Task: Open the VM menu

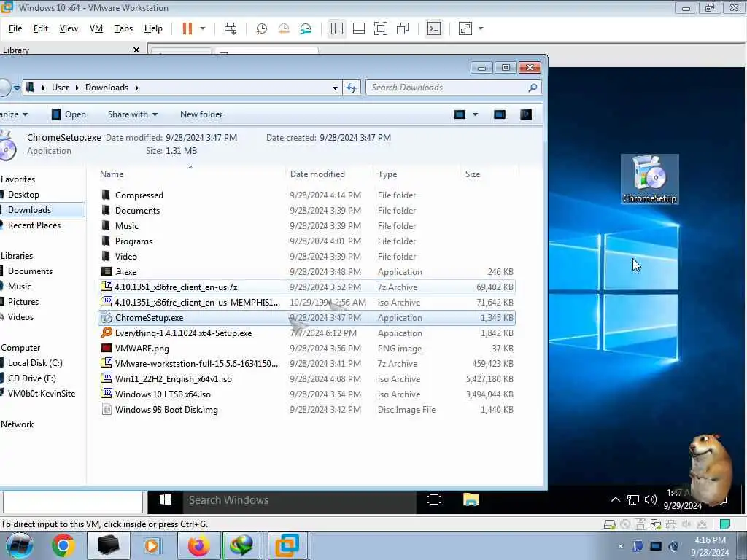Action: tap(96, 28)
